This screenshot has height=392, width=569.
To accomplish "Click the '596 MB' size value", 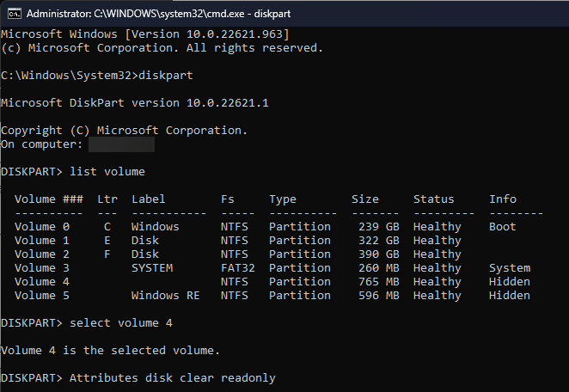I will pos(379,296).
